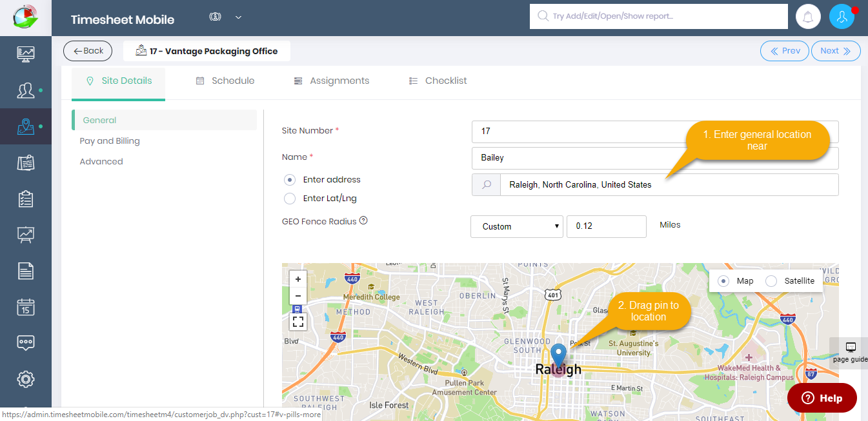Select the Enter Lat/Lng radio button

point(290,199)
